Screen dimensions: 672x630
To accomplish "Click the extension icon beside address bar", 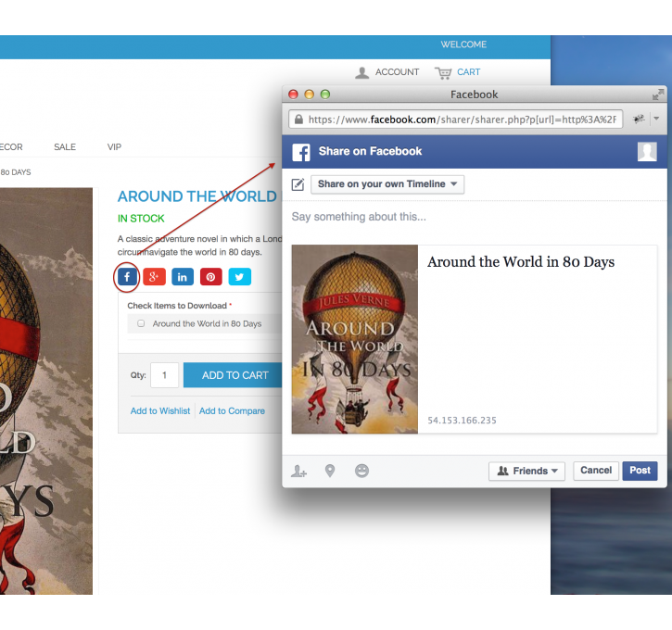I will (639, 119).
